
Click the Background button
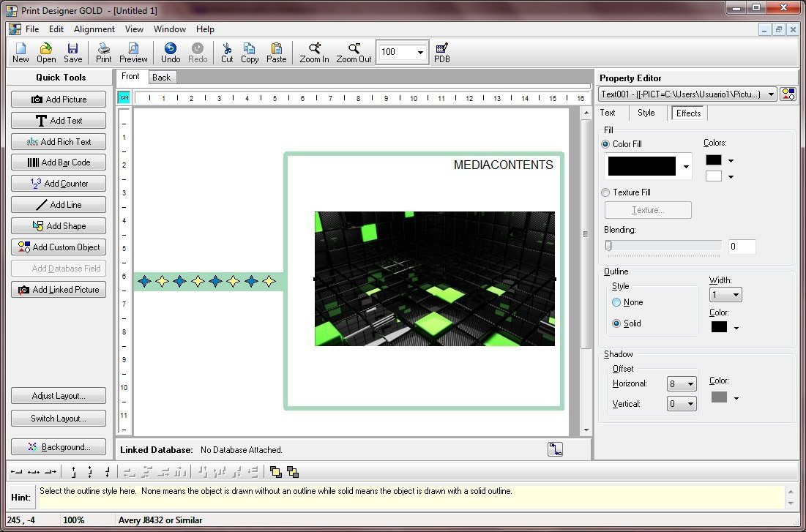[x=59, y=446]
